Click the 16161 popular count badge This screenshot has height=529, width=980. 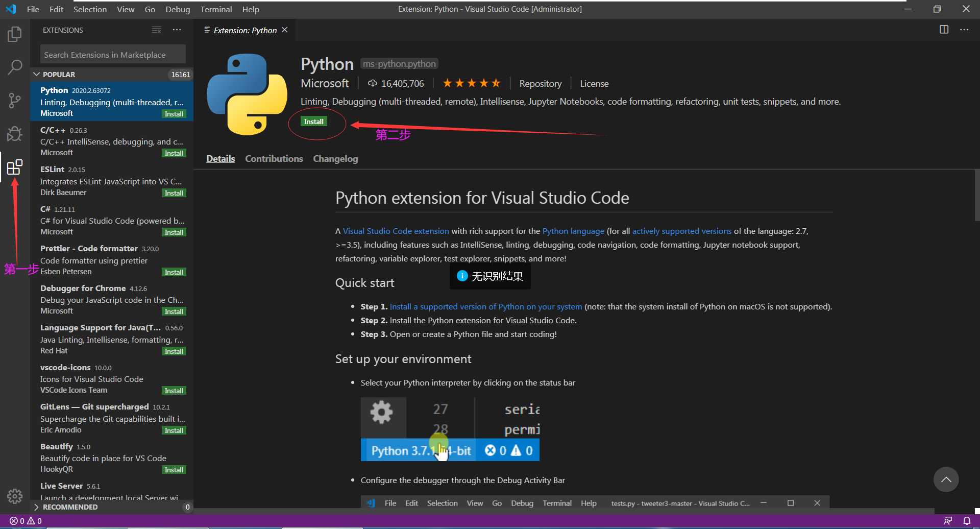pyautogui.click(x=180, y=75)
